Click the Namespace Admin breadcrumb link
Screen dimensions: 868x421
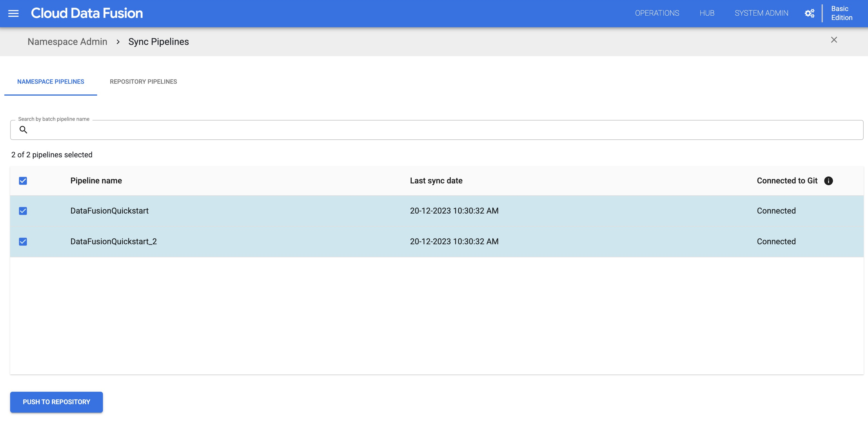pos(67,41)
